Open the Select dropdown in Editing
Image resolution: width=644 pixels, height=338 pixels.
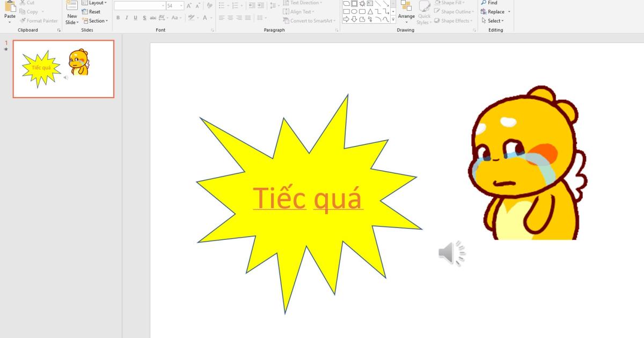[x=493, y=21]
